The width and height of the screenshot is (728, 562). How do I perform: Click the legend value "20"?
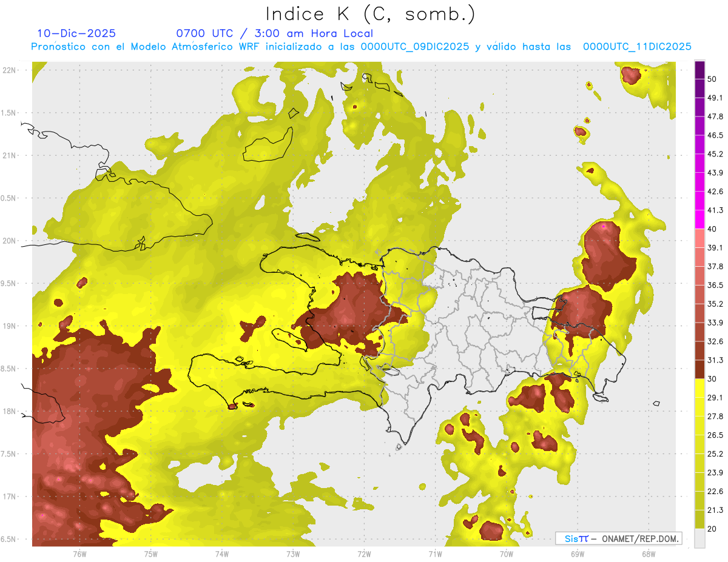tap(712, 529)
